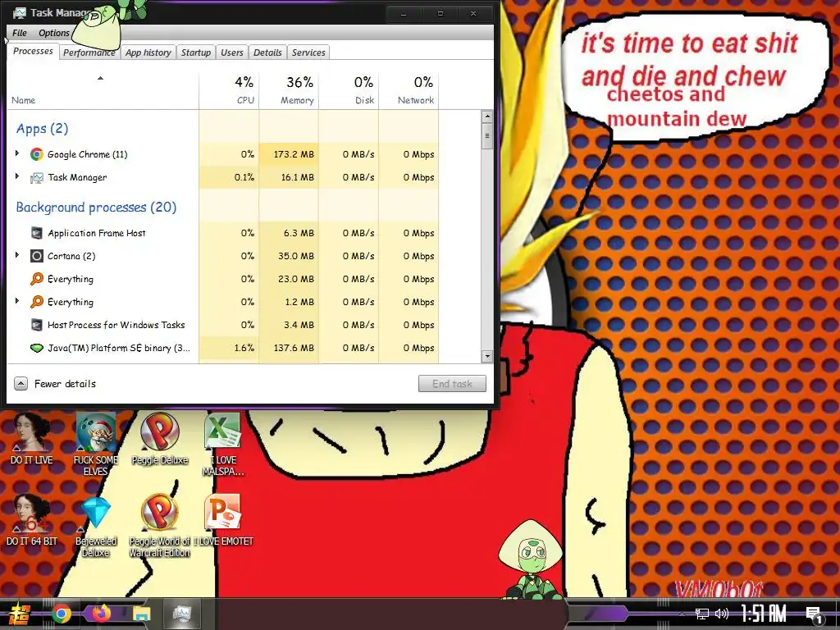This screenshot has height=630, width=840.
Task: Sort by the Name column header
Action: 103,90
